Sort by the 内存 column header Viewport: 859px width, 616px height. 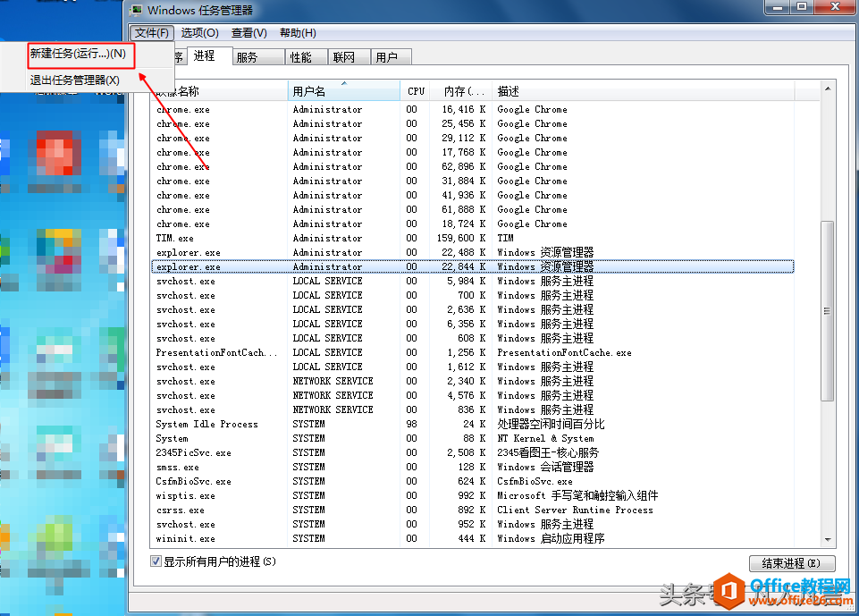(x=462, y=91)
